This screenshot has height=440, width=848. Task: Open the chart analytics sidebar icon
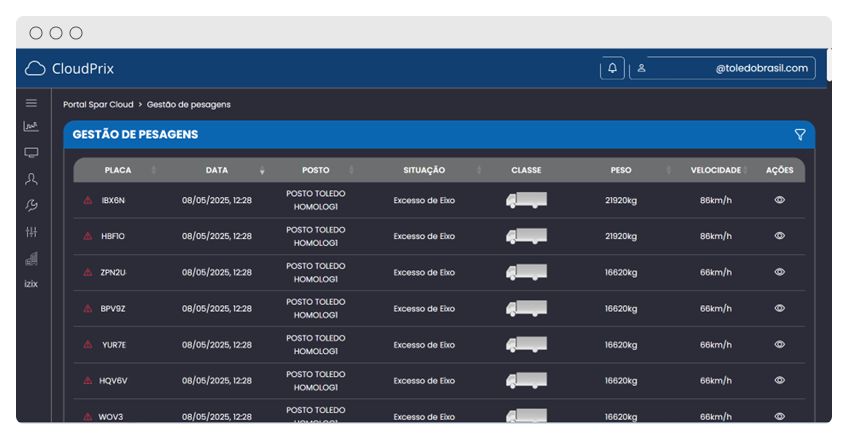pyautogui.click(x=31, y=127)
